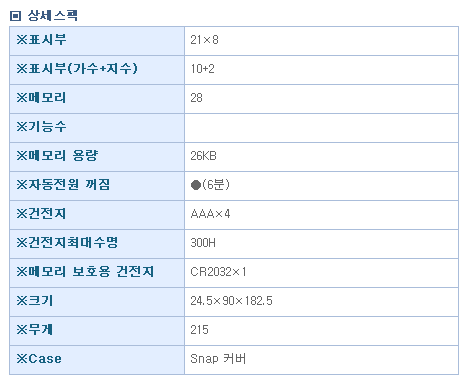Click the Snap 커버 case value
The image size is (474, 390).
coord(218,359)
